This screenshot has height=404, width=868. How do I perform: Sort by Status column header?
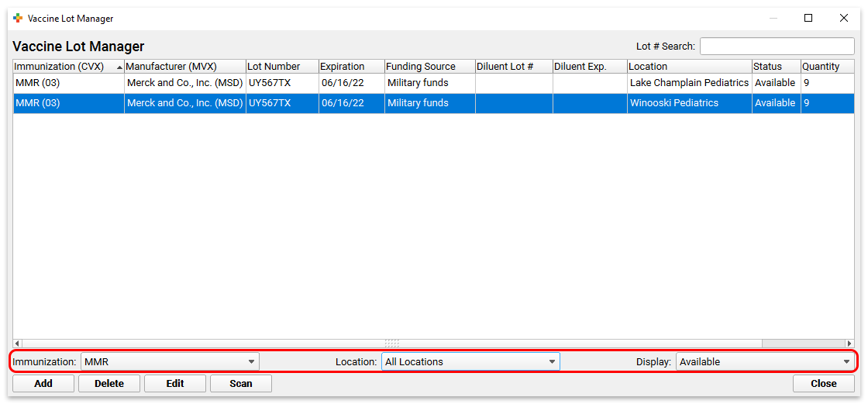coord(776,67)
